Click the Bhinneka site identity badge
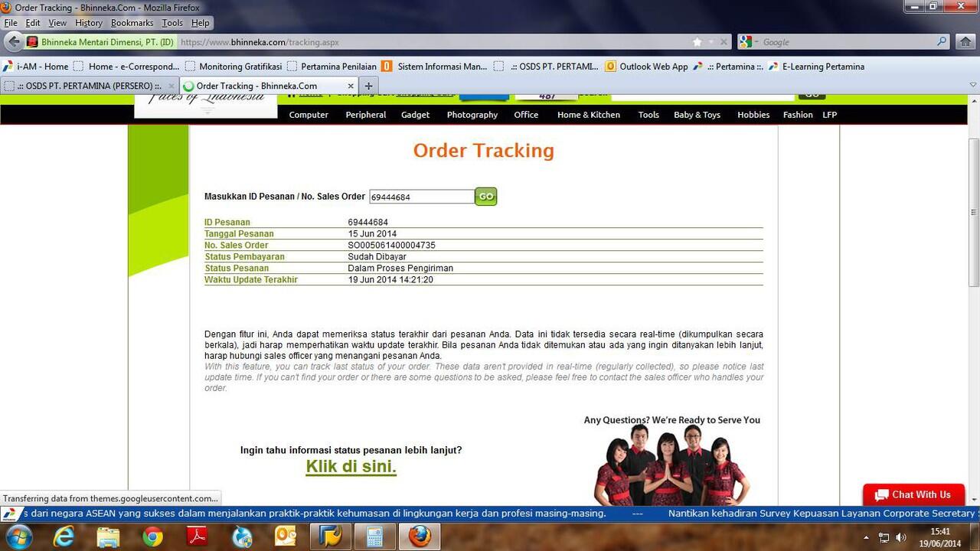The image size is (980, 551). [x=100, y=42]
